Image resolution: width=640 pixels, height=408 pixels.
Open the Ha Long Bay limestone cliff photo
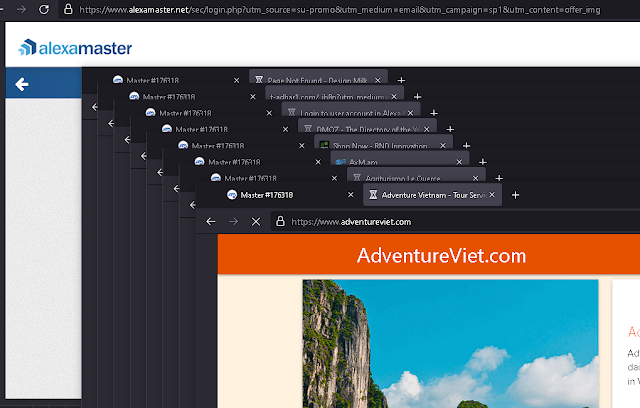tap(450, 344)
